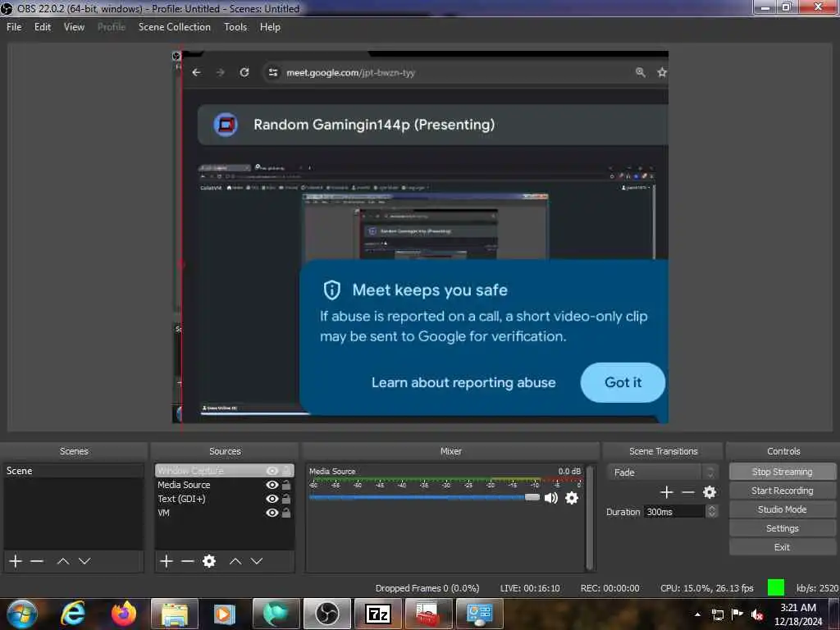Screen dimensions: 840x630
Task: Open the Scene Collection menu
Action: [x=174, y=27]
